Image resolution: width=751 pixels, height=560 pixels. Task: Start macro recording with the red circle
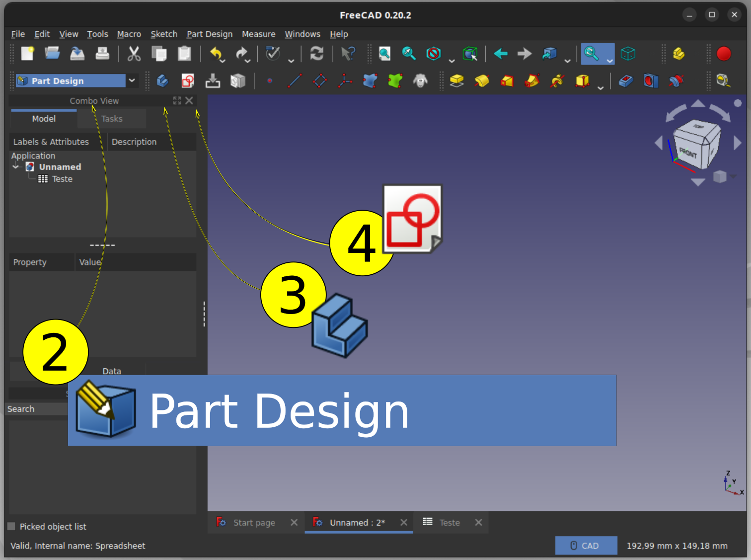pos(724,53)
